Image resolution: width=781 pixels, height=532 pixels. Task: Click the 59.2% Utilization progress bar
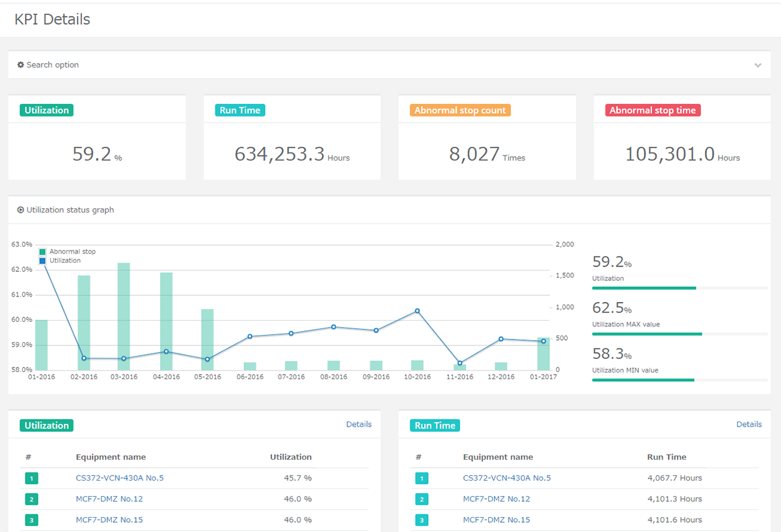pyautogui.click(x=680, y=287)
